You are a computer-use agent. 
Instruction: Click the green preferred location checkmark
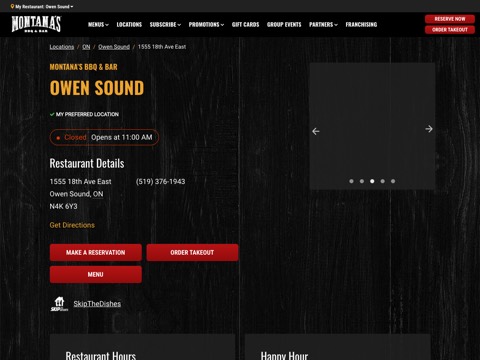[52, 114]
